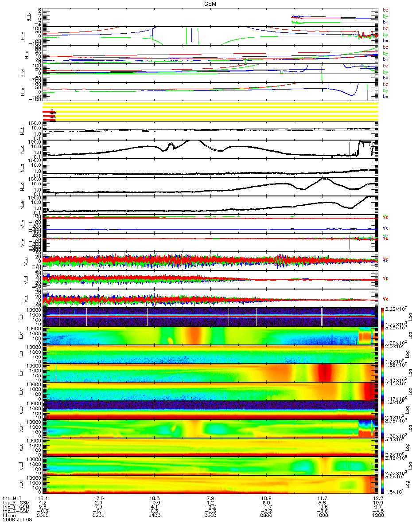The width and height of the screenshot is (412, 532).
Task: Click the e_b electron spectrogram panel
Action: click(210, 410)
